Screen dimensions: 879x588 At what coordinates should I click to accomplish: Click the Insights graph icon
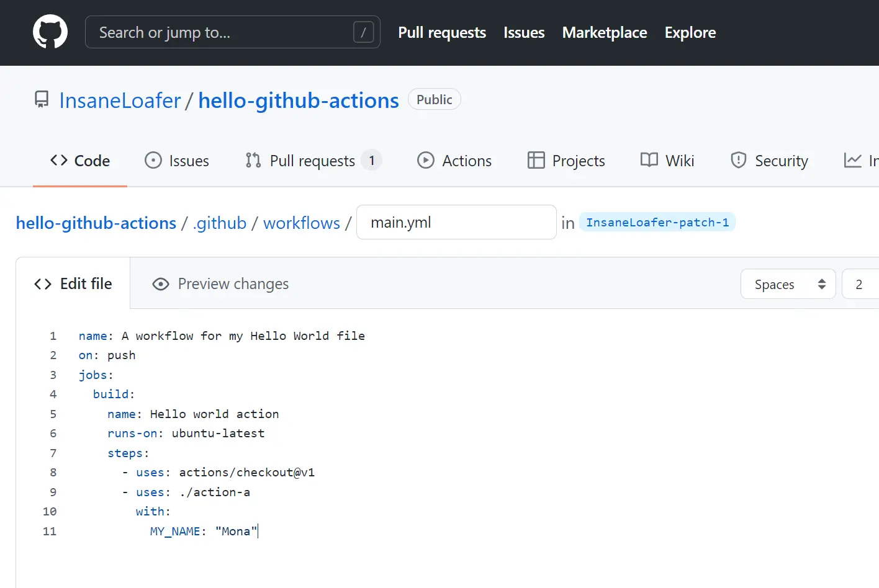click(853, 161)
